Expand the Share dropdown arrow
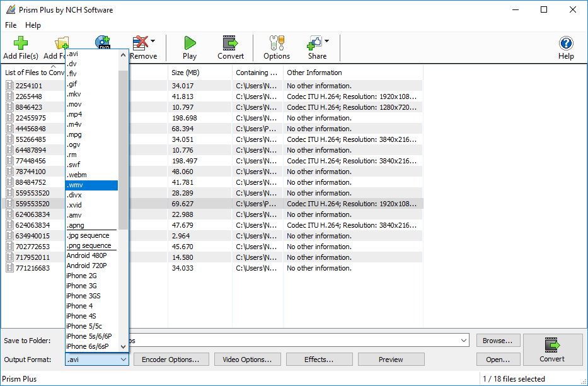The image size is (588, 386). (326, 41)
